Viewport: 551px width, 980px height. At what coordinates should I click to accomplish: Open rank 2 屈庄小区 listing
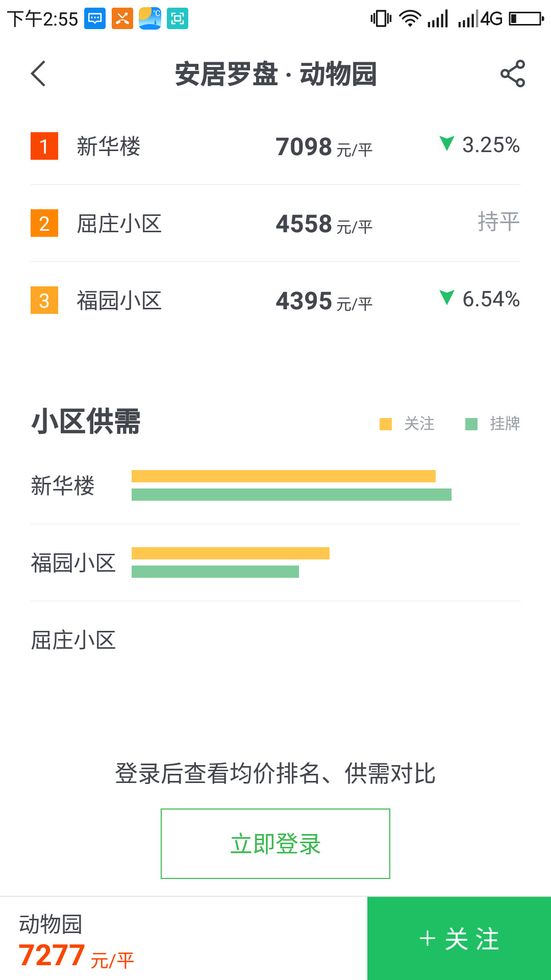(275, 224)
